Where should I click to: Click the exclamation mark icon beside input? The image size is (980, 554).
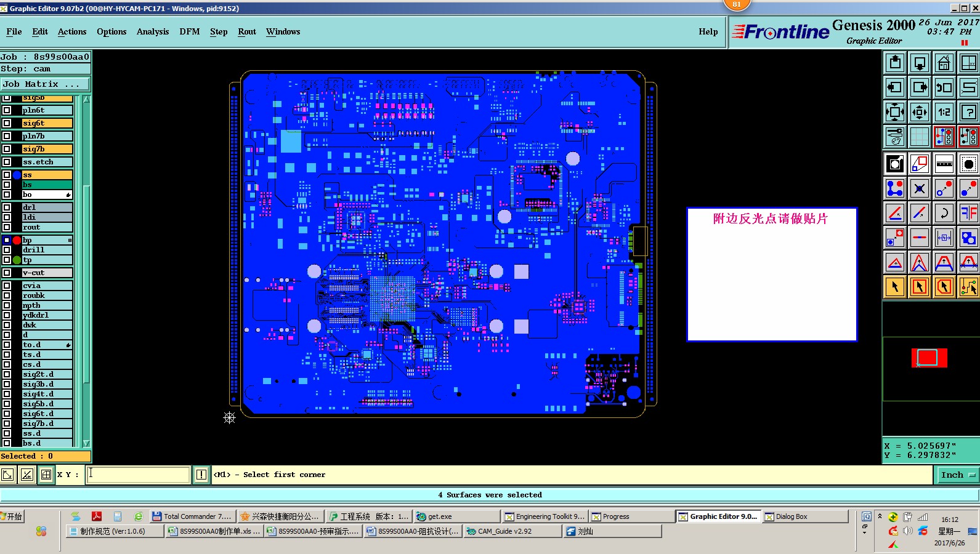point(201,475)
